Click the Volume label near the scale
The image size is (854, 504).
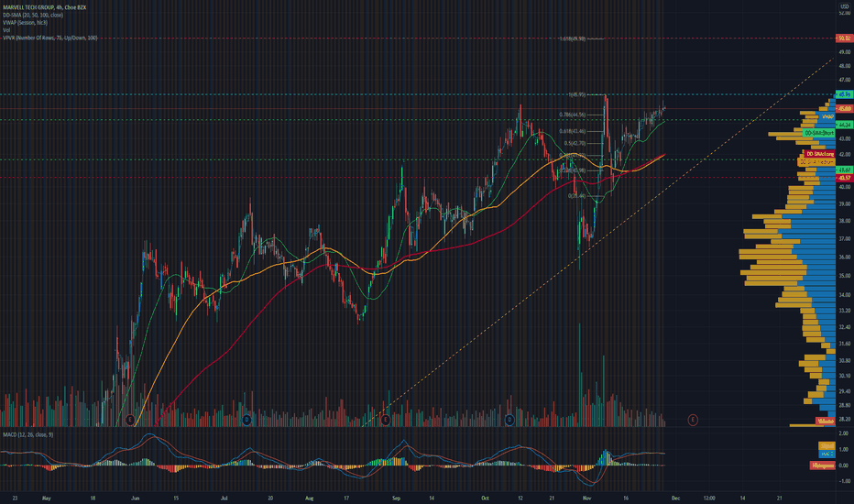[826, 422]
